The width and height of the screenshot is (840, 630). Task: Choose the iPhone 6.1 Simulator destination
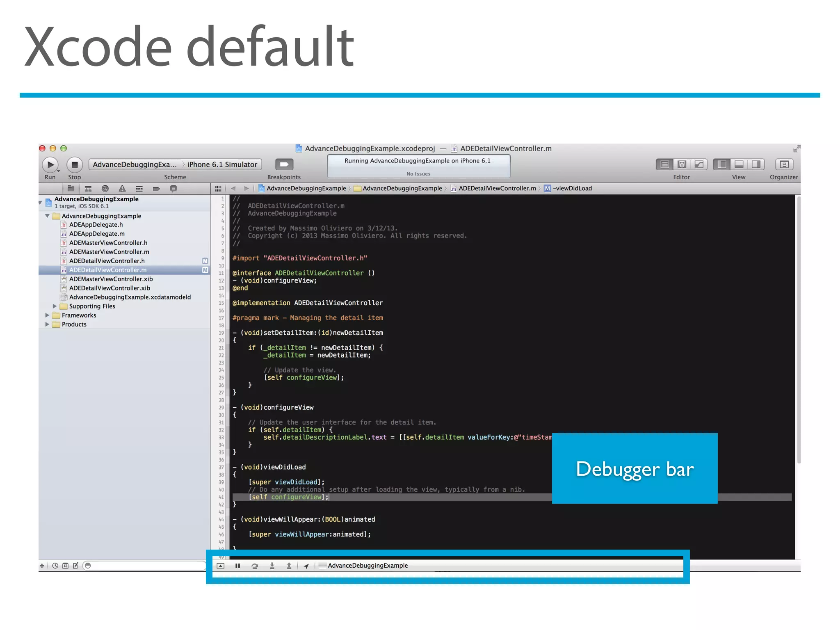tap(222, 164)
